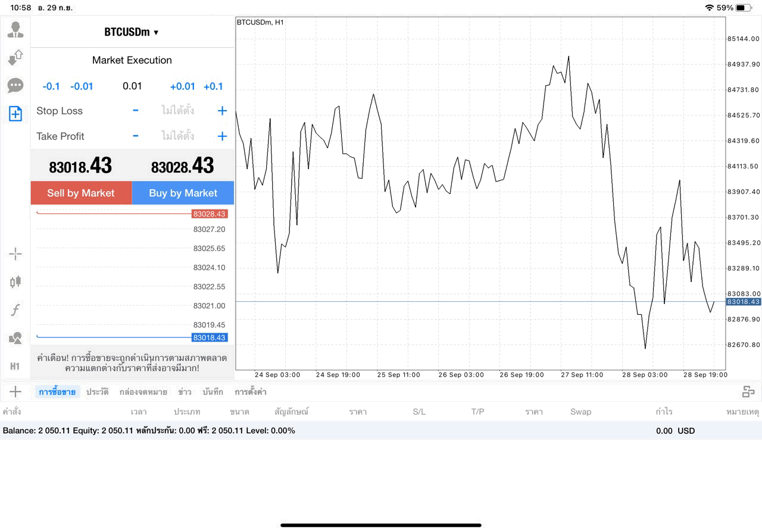Viewport: 762px width, 532px height.
Task: Open the การตั้งค่า tab
Action: [x=251, y=392]
